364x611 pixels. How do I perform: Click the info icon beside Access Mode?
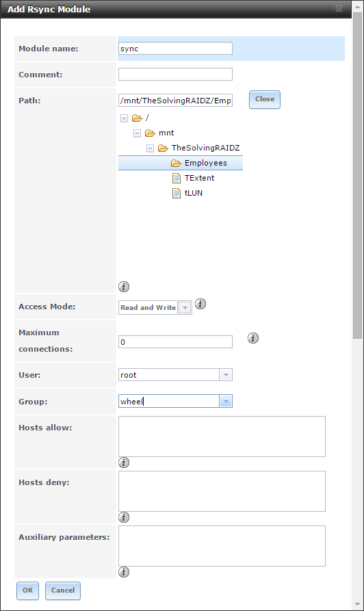click(200, 304)
